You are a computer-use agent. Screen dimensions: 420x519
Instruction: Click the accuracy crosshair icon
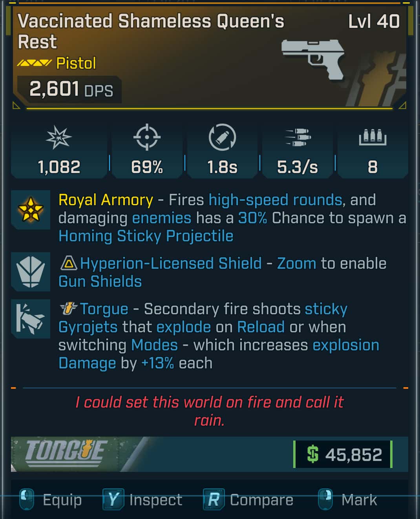coord(147,137)
